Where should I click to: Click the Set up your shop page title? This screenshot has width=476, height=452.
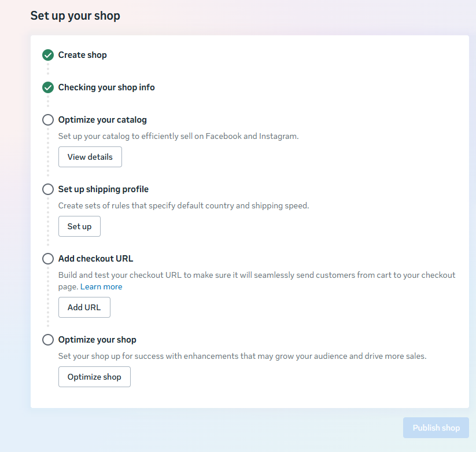pos(75,16)
